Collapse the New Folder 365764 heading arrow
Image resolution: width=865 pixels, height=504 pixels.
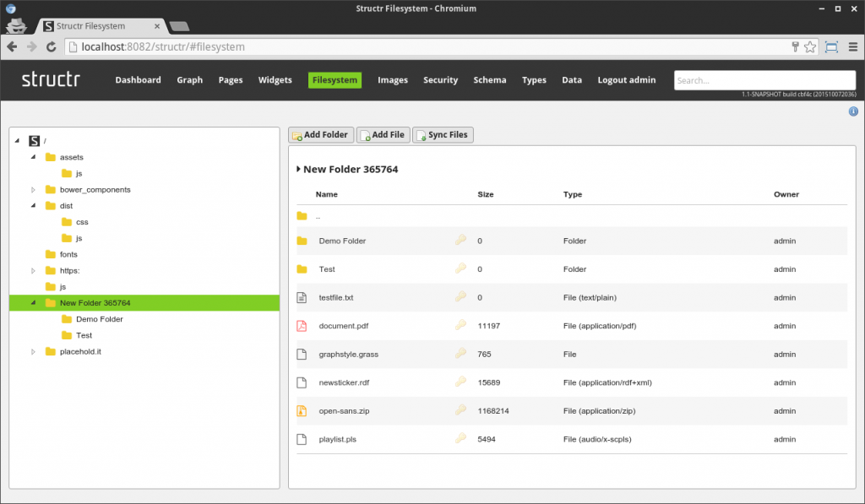(x=297, y=169)
